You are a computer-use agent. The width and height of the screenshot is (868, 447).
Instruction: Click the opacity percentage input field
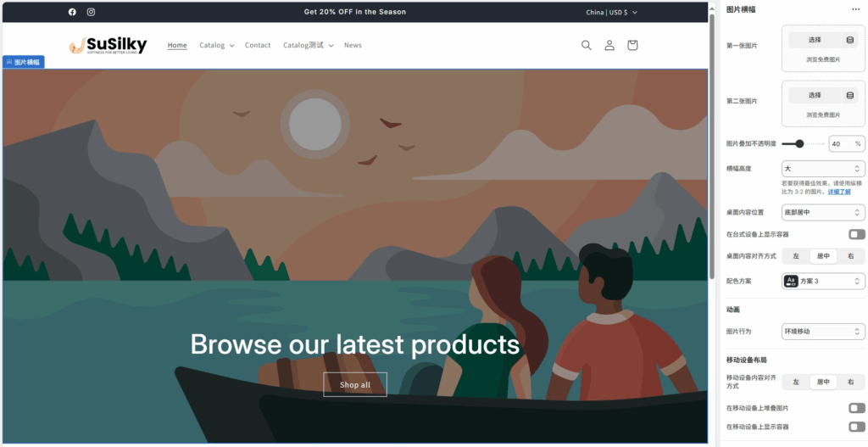pos(841,144)
